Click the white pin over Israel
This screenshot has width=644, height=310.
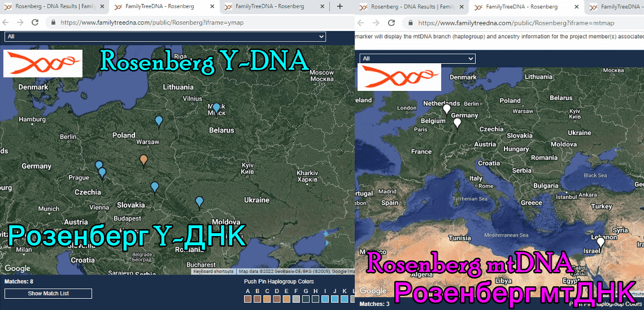click(601, 243)
